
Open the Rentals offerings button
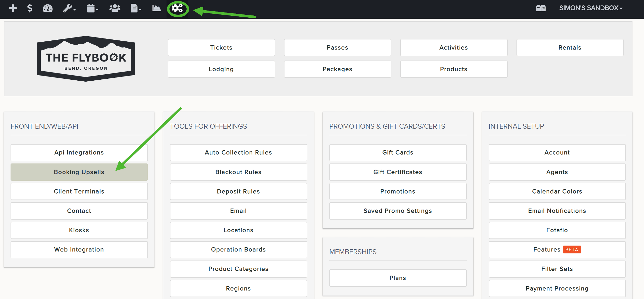[x=570, y=48]
